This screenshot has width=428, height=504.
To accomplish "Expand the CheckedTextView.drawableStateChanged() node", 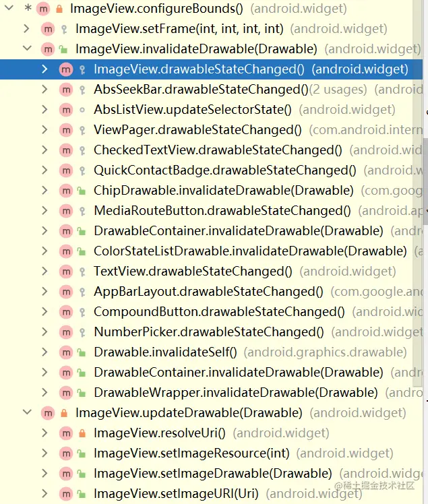I will tap(45, 150).
